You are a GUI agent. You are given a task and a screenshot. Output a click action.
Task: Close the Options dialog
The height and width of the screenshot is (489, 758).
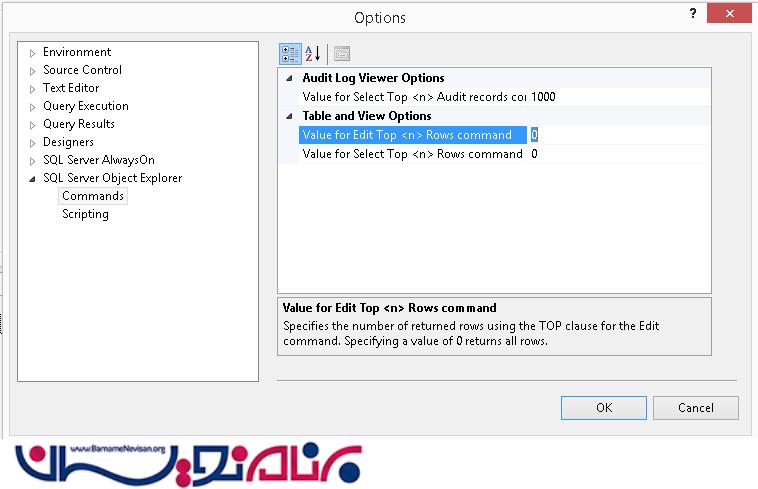click(729, 14)
